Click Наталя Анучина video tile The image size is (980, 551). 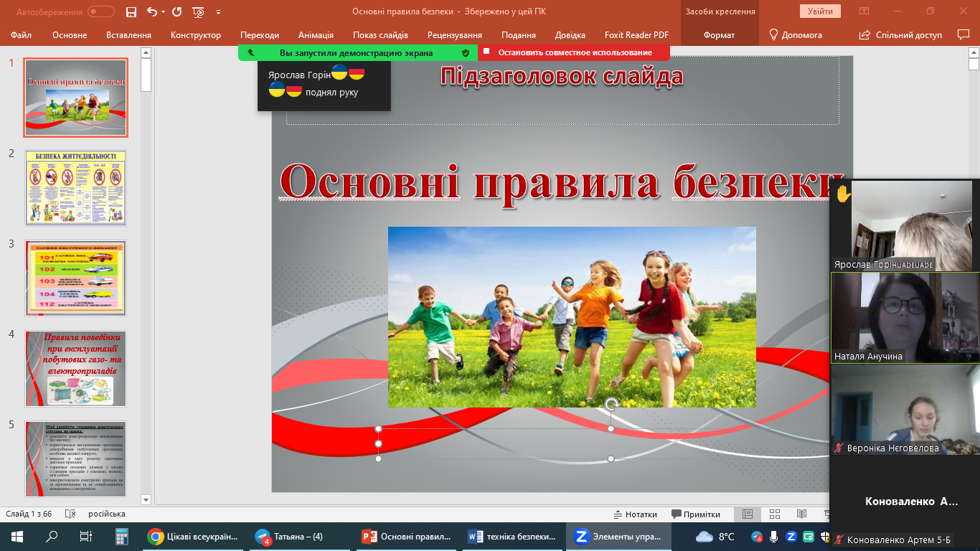pyautogui.click(x=905, y=317)
